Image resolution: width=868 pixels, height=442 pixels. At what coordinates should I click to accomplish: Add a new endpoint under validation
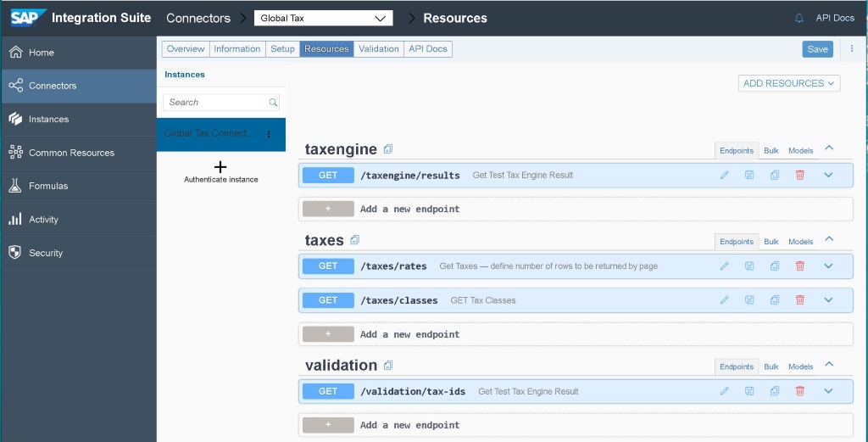(x=576, y=425)
